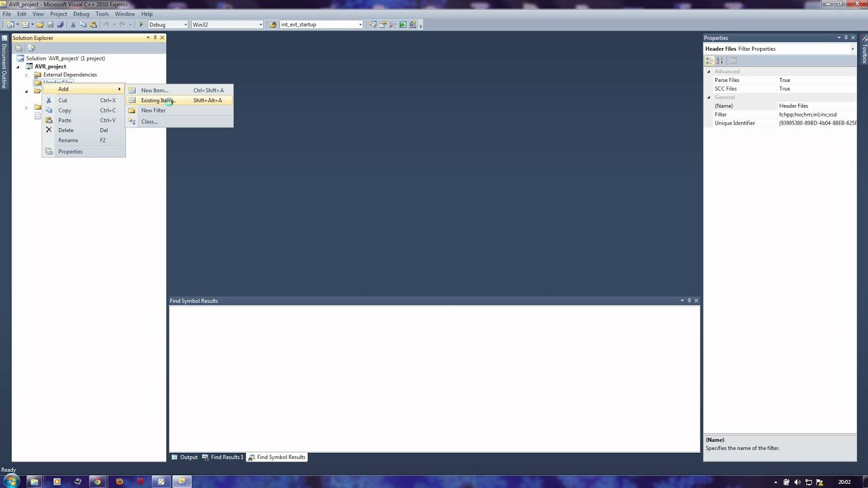Switch to the Output tab
The height and width of the screenshot is (488, 868).
[184, 457]
